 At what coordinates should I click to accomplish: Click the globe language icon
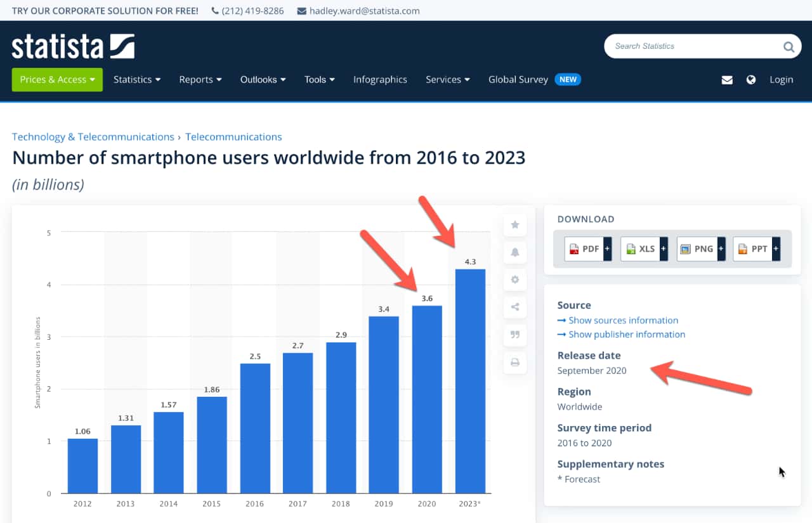coord(751,80)
